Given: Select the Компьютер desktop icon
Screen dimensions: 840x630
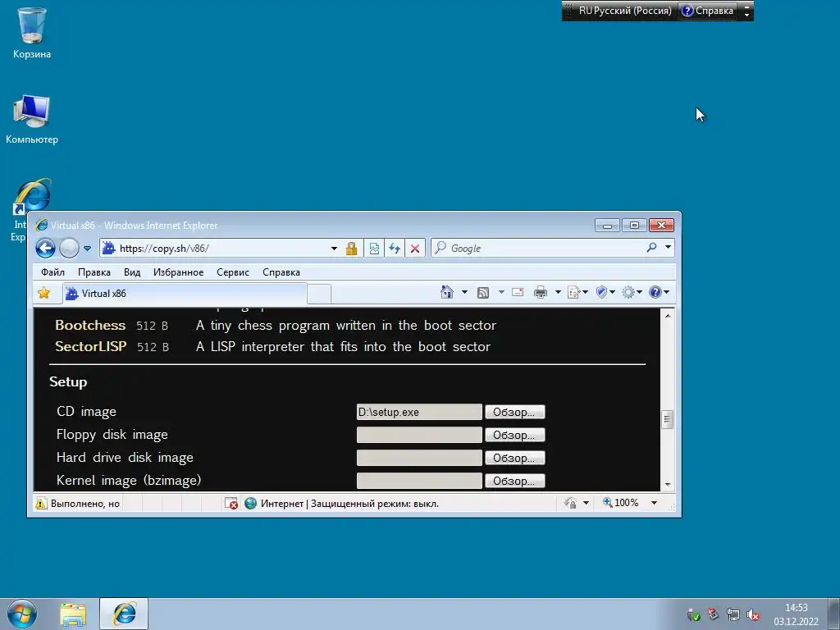Looking at the screenshot, I should (32, 120).
